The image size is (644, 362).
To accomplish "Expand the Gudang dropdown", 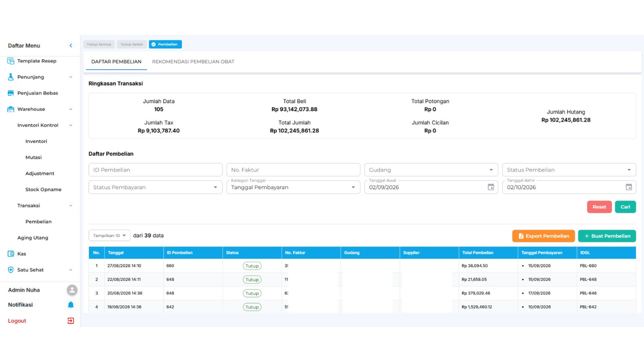I will 431,170.
